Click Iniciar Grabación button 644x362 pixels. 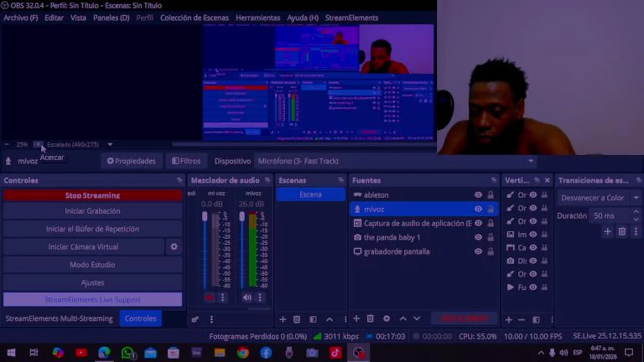click(93, 211)
